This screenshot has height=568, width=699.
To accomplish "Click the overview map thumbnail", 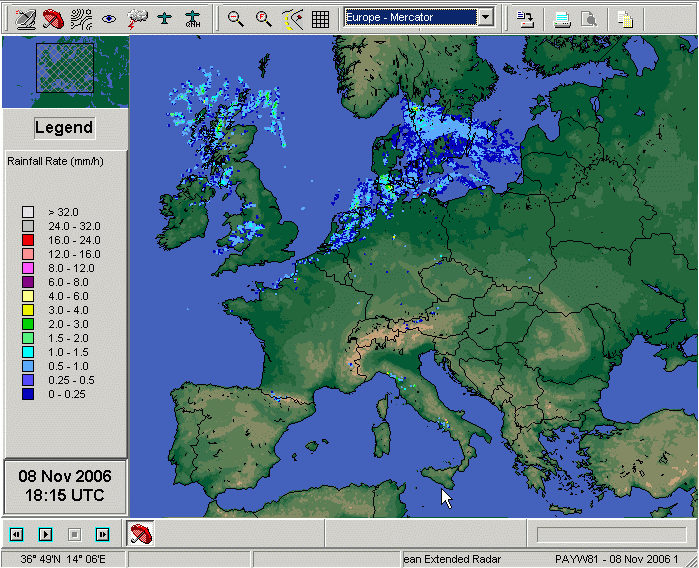I will (65, 70).
